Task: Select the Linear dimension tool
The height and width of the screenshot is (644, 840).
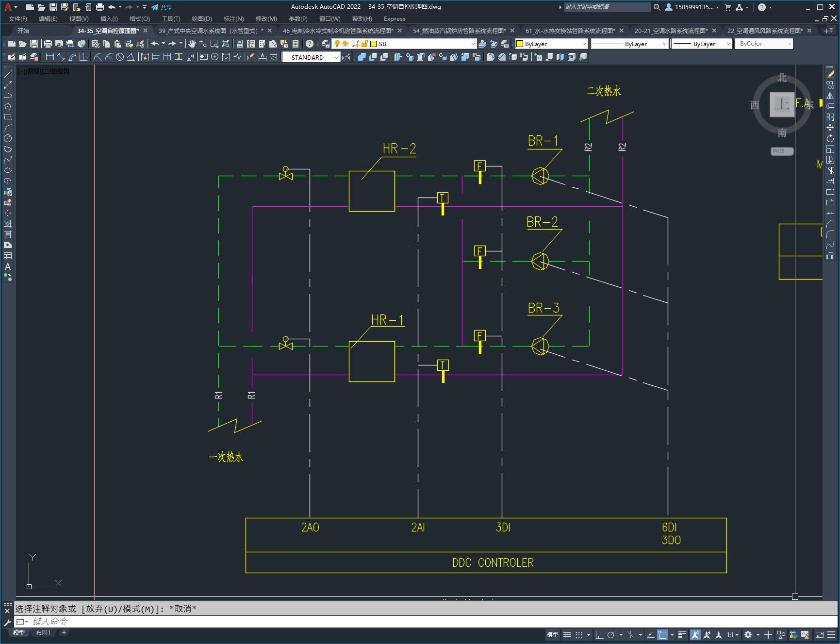Action: (49, 57)
